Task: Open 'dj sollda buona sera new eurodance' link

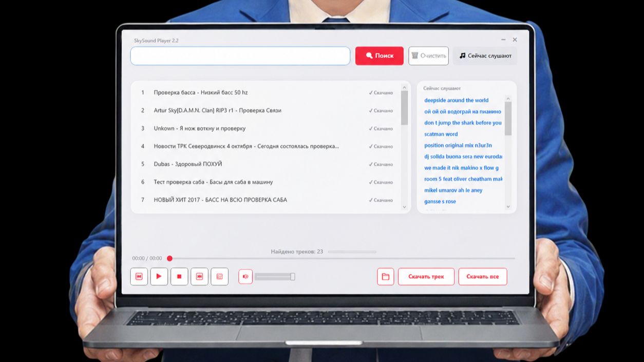Action: point(463,157)
